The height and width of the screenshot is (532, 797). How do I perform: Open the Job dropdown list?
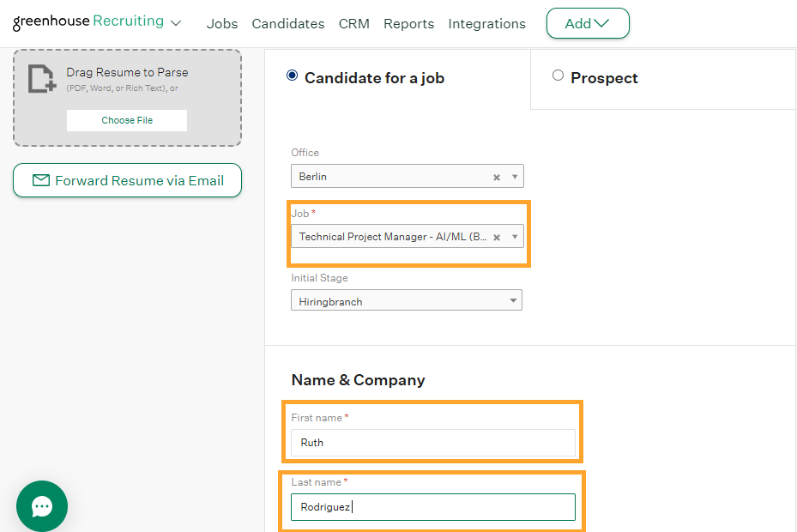(x=515, y=237)
